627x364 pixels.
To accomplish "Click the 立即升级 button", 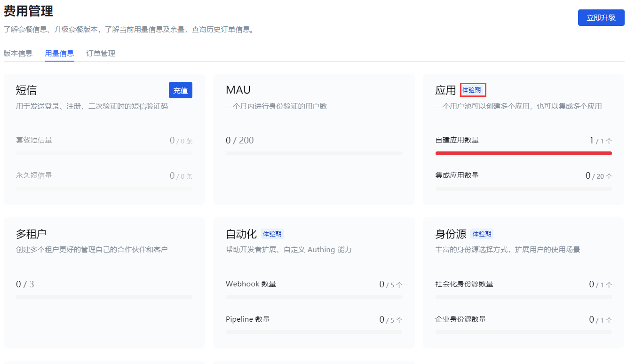I will pos(601,17).
